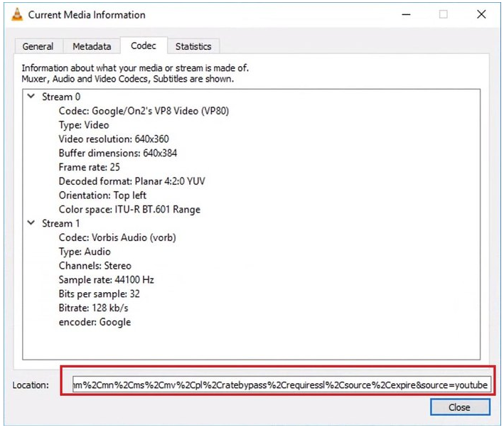Select the 'Type: Audio' row
This screenshot has height=430, width=504.
pos(85,252)
